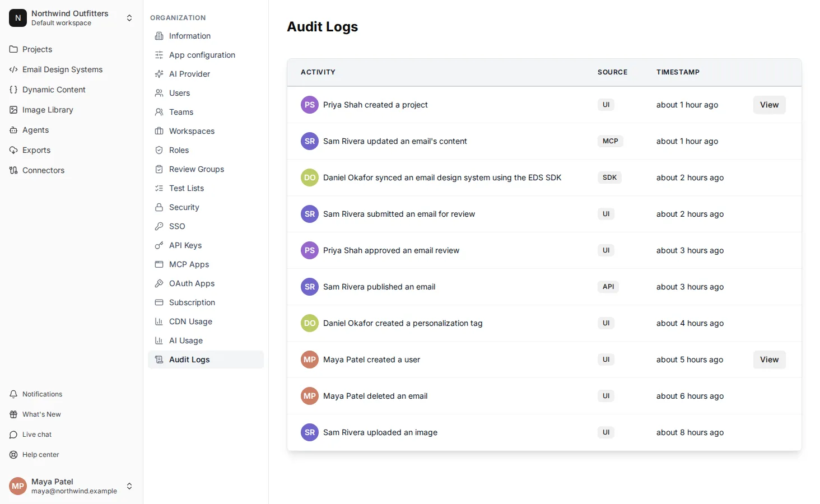Click the Workspaces icon
Image resolution: width=820 pixels, height=504 pixels.
[x=159, y=131]
